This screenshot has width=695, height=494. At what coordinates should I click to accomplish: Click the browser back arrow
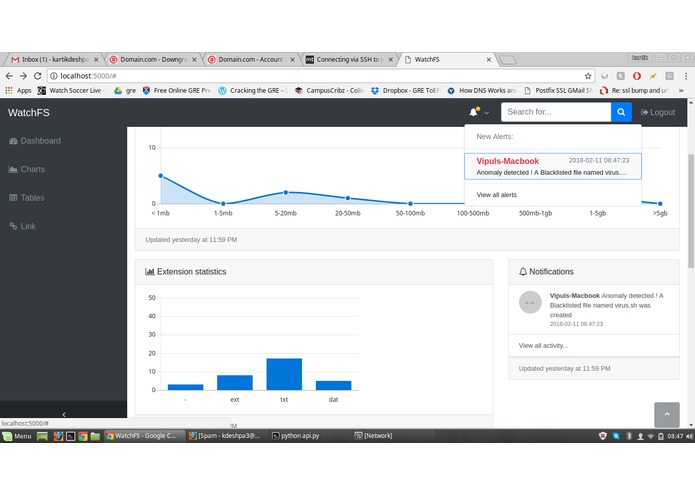coord(9,76)
